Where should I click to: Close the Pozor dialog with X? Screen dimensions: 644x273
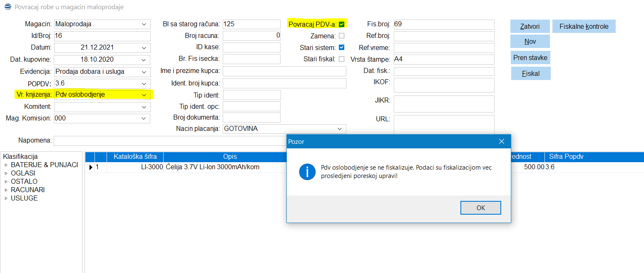coord(502,142)
